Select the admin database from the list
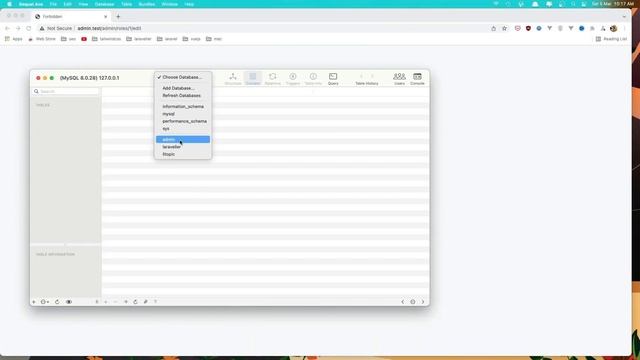This screenshot has width=640, height=360. click(x=183, y=139)
